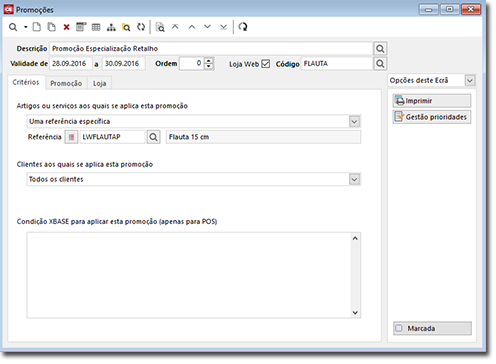Go to next record down arrow
Image resolution: width=496 pixels, height=364 pixels.
coord(207,27)
